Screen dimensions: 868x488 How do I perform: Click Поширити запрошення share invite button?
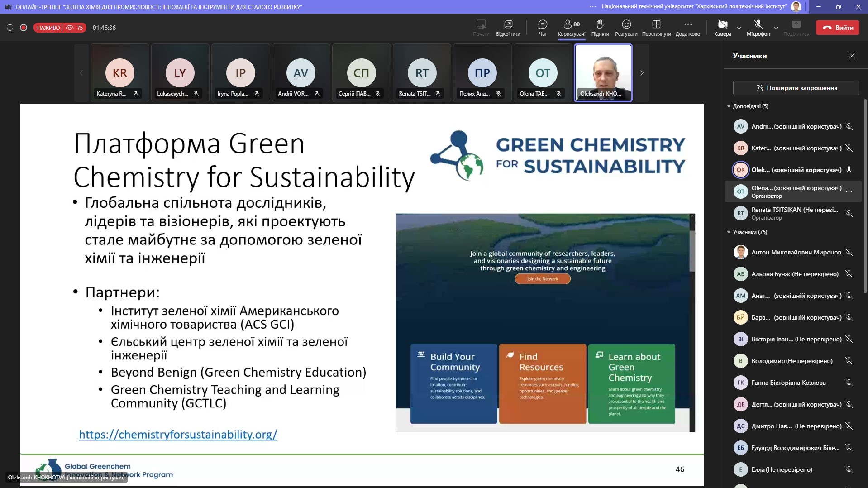tap(796, 88)
